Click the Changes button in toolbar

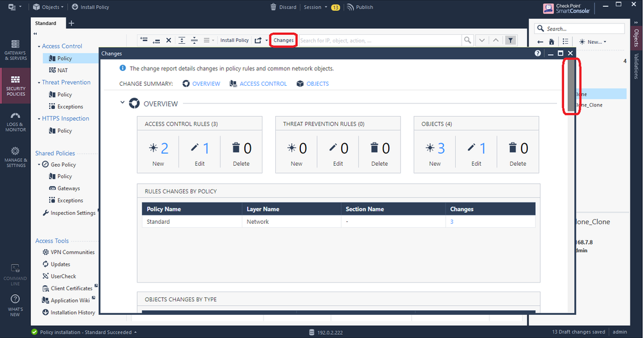pos(284,40)
